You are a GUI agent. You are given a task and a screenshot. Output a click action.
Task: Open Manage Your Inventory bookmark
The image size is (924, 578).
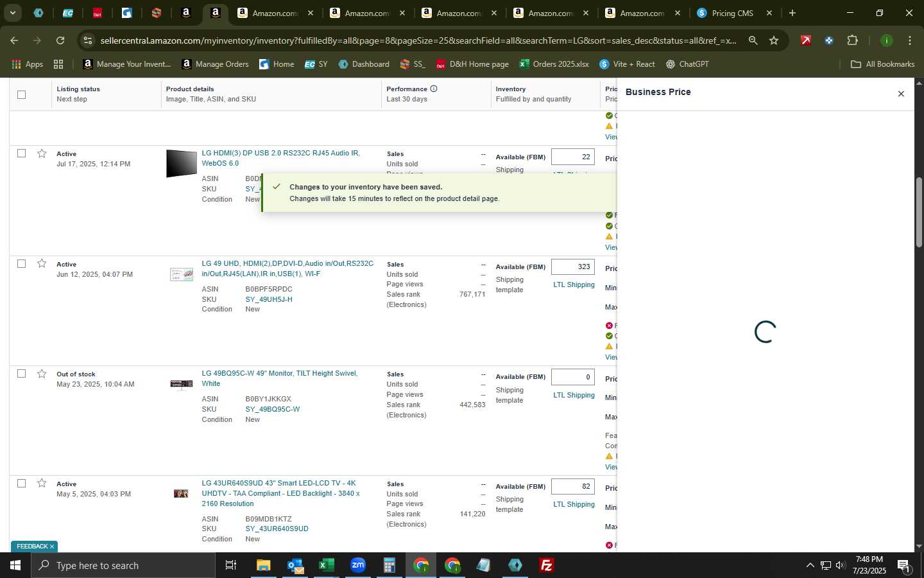[x=127, y=64]
